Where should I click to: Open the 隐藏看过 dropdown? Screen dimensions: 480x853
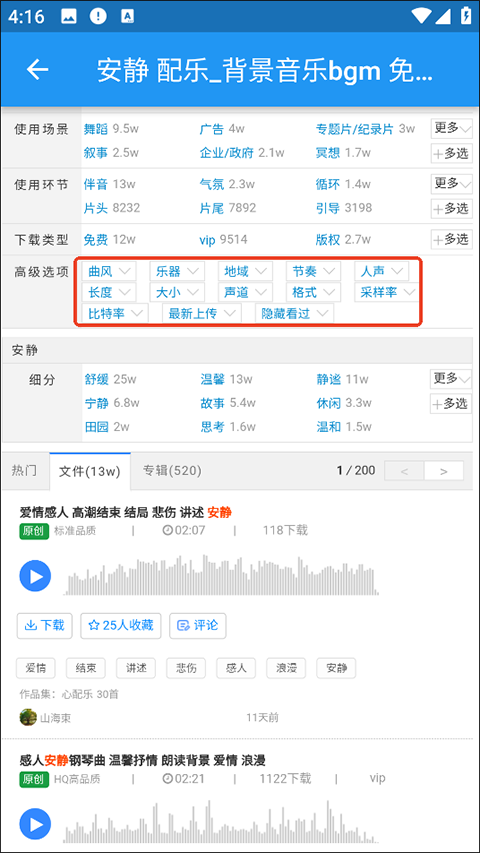tap(294, 313)
